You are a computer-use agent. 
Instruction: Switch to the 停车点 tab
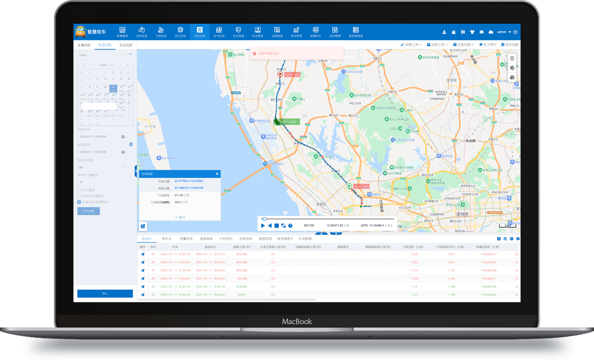[x=166, y=239]
